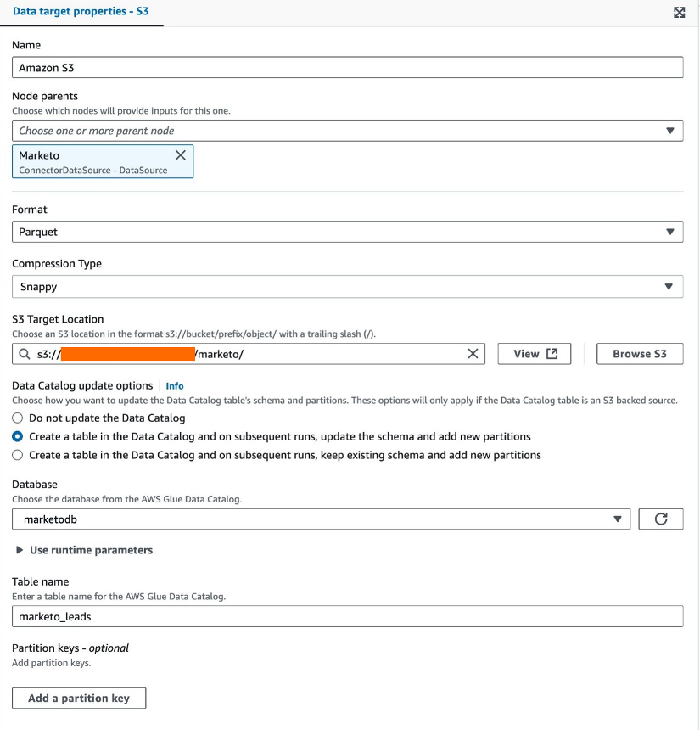Refresh the database list
The image size is (700, 735).
tap(661, 519)
